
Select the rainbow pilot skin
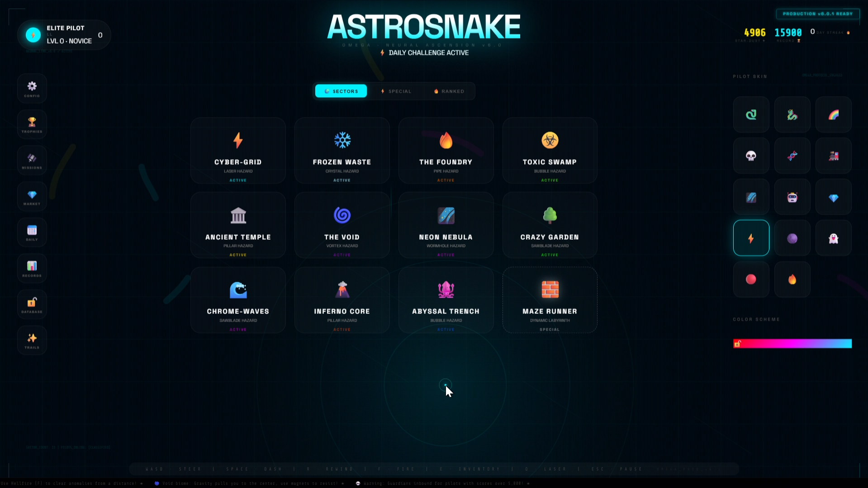833,115
